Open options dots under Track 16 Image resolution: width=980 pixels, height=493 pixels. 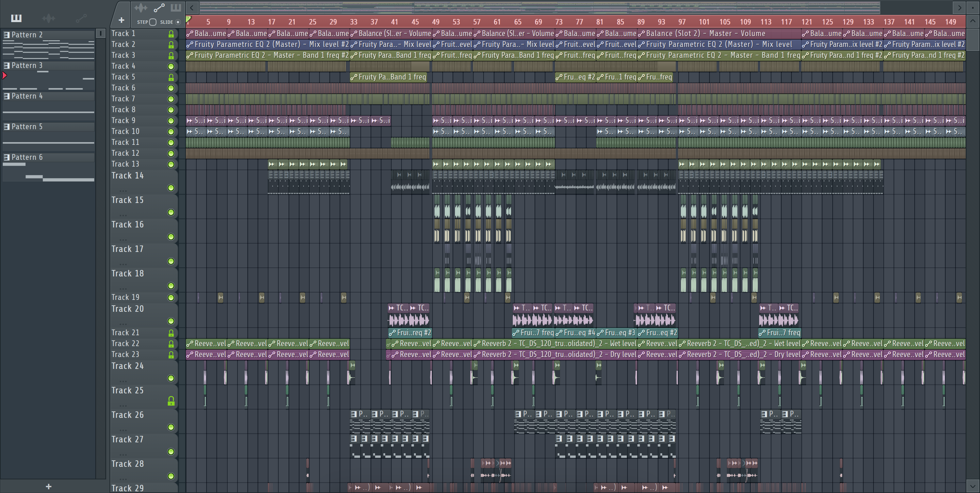tap(123, 240)
